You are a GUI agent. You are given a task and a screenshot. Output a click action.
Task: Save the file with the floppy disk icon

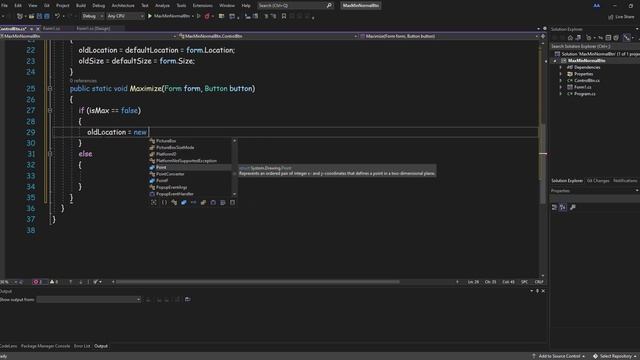click(40, 16)
